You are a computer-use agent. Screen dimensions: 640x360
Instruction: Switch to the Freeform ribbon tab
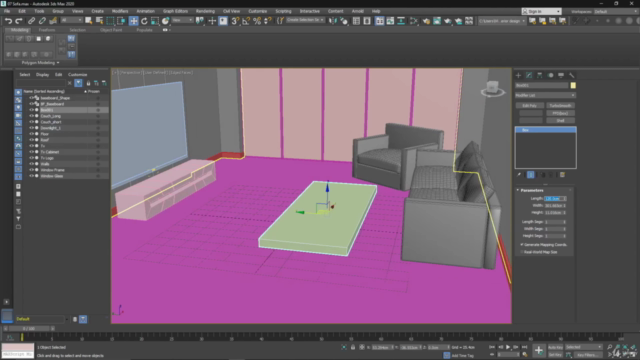click(47, 30)
